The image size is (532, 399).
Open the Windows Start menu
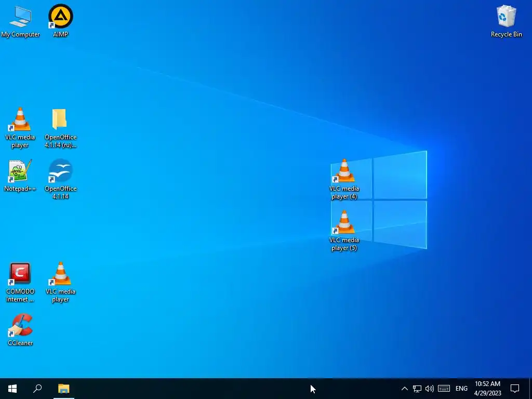point(12,389)
